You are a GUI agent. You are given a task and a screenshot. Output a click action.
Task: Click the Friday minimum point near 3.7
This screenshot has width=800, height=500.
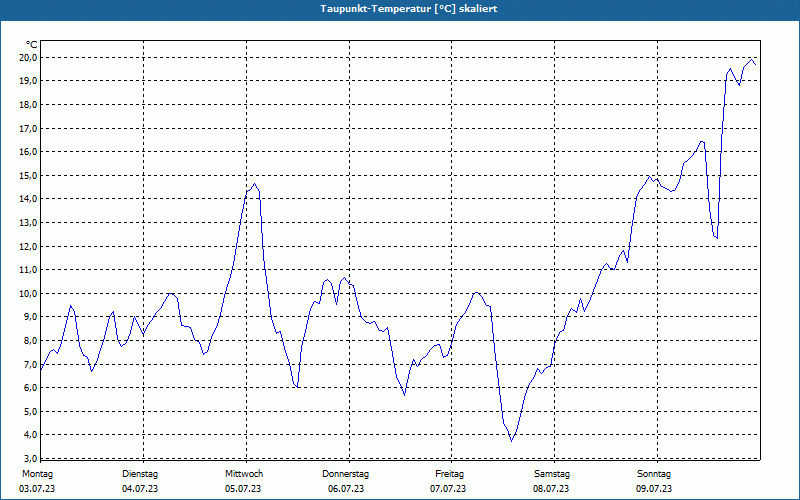pos(511,441)
